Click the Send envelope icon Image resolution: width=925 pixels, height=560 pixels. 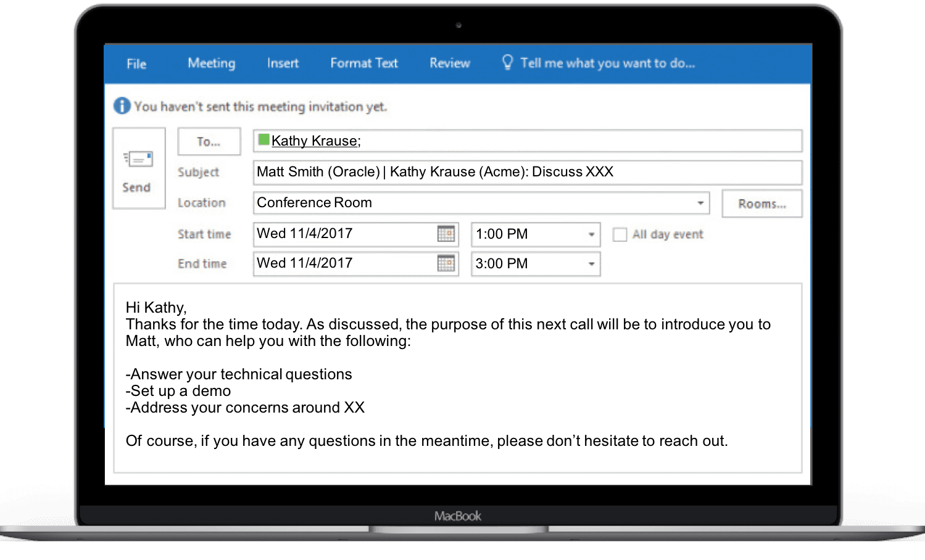(138, 160)
